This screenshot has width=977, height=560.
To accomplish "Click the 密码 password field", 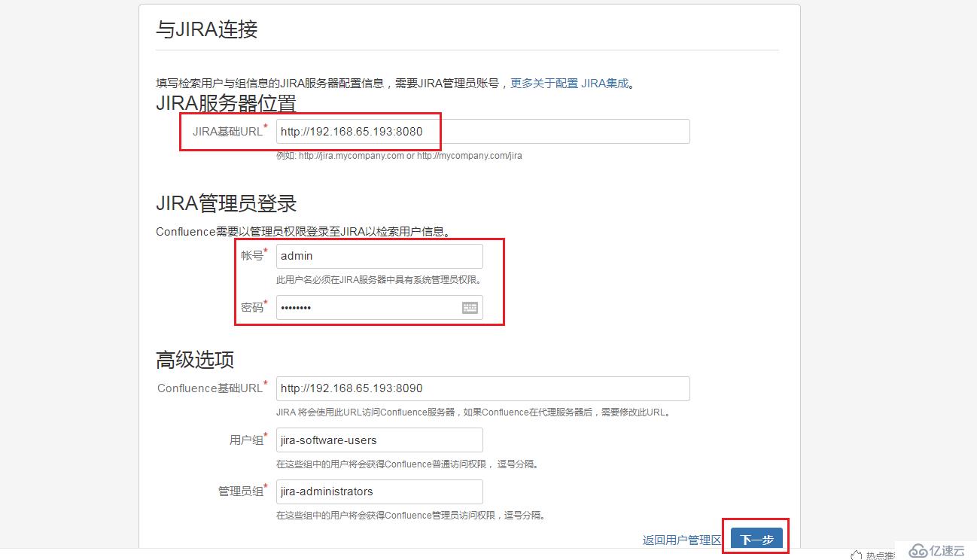I will pyautogui.click(x=379, y=307).
